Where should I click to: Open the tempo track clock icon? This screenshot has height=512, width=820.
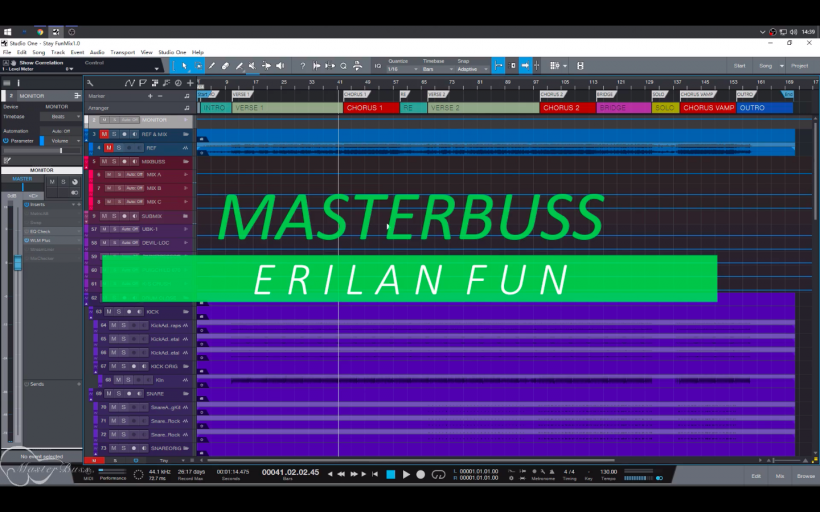tap(178, 83)
